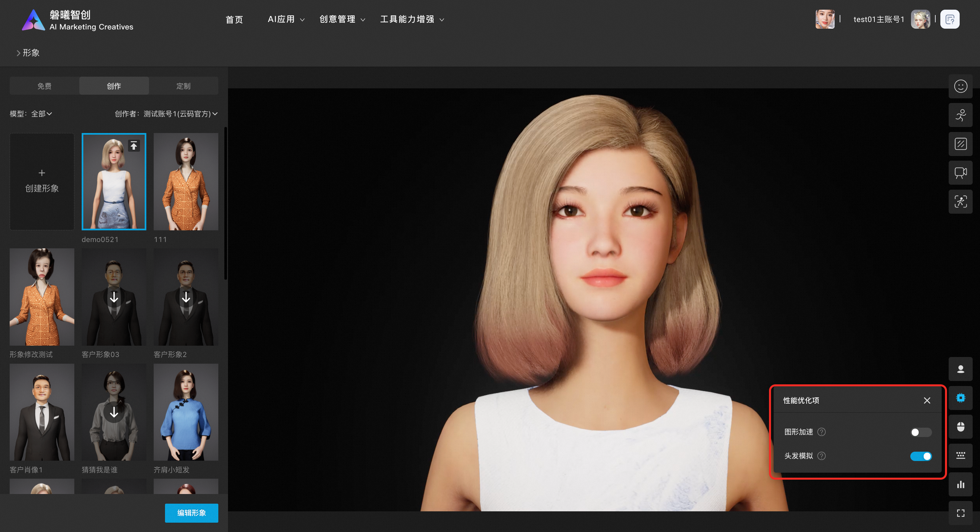Click download arrow on 客户形象03
Screen dimensions: 980x532
click(114, 298)
